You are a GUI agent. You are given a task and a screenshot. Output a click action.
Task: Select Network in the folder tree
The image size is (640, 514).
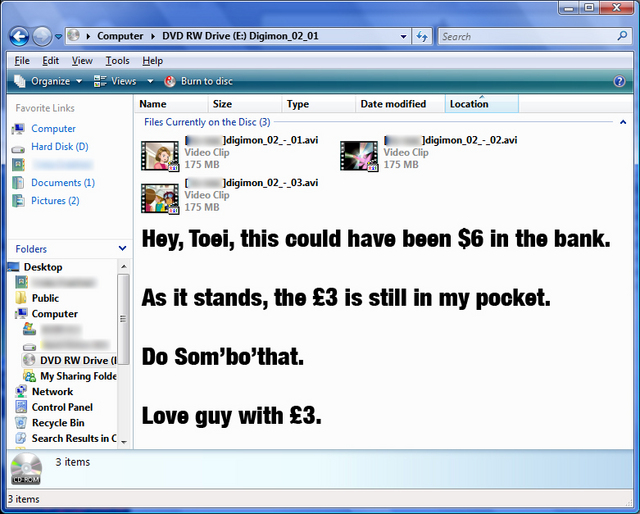tap(52, 392)
